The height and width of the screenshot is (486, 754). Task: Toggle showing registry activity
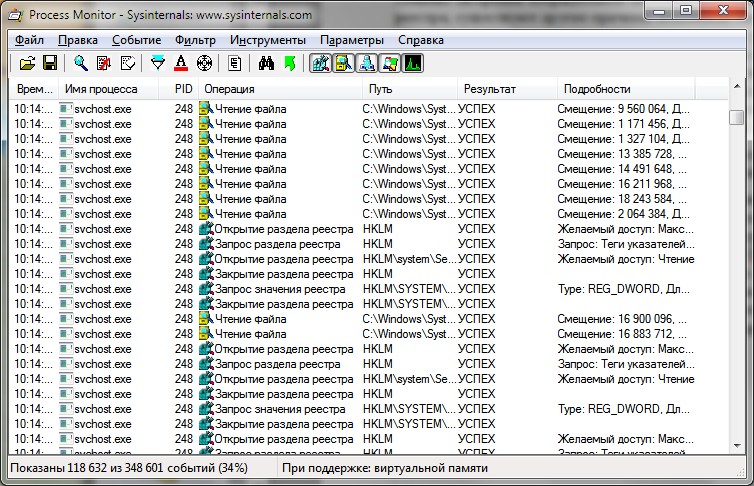click(x=320, y=63)
